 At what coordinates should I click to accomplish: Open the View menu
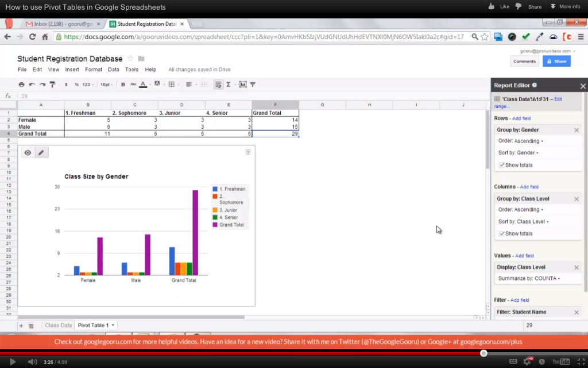[53, 70]
